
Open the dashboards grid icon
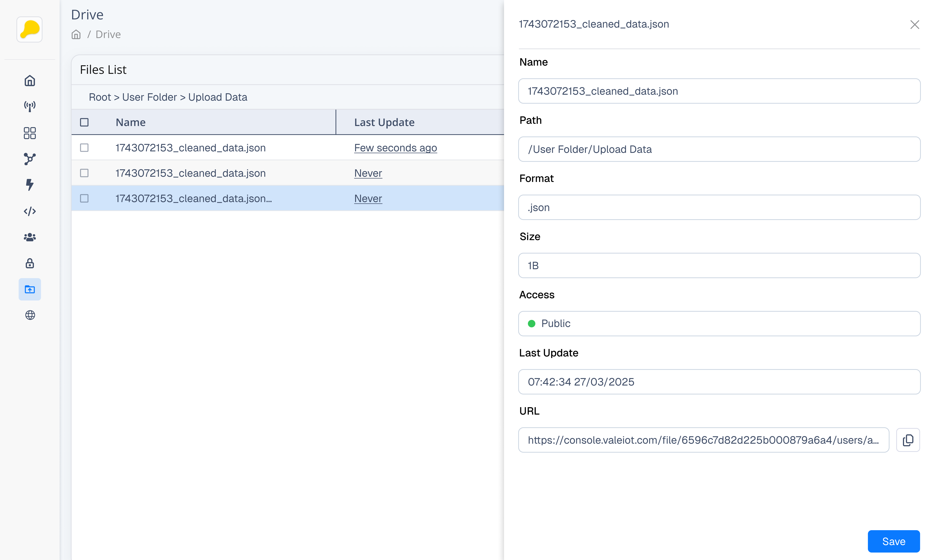pos(30,133)
